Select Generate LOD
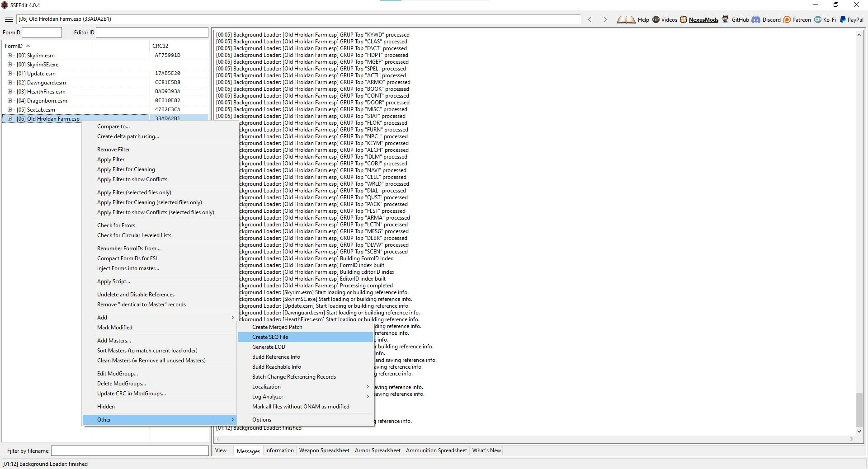The height and width of the screenshot is (469, 868). coord(306,347)
